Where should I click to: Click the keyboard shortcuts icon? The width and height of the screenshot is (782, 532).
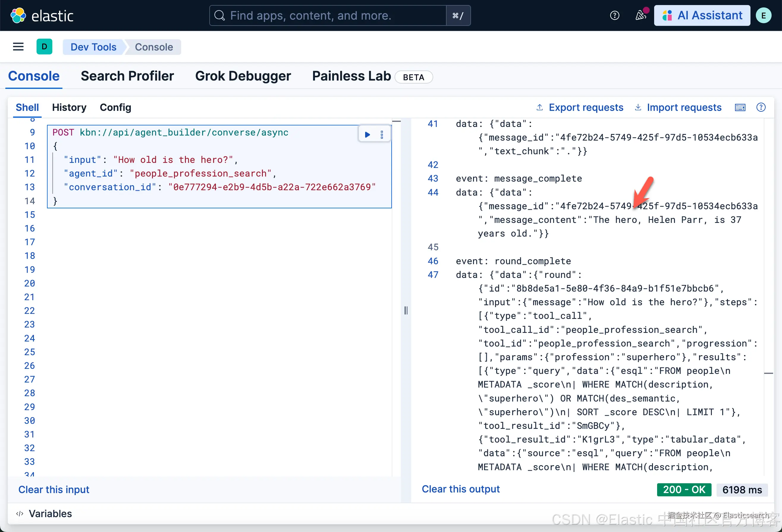pos(740,107)
